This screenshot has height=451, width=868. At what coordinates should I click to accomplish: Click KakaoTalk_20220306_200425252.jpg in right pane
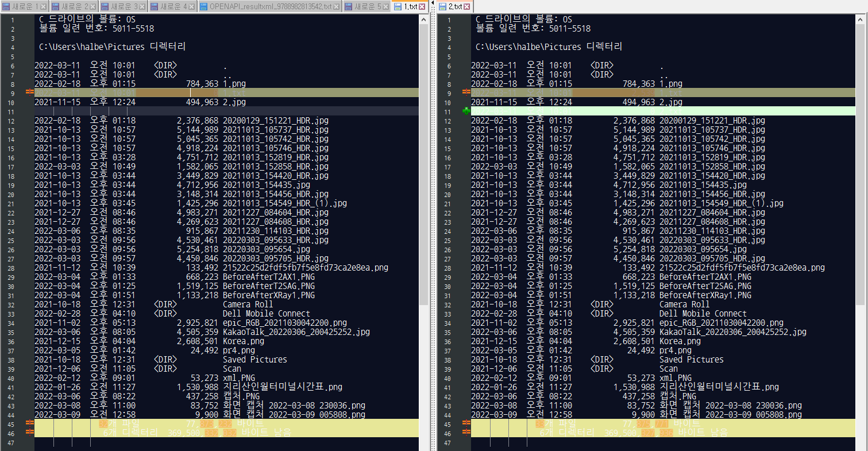pyautogui.click(x=733, y=332)
